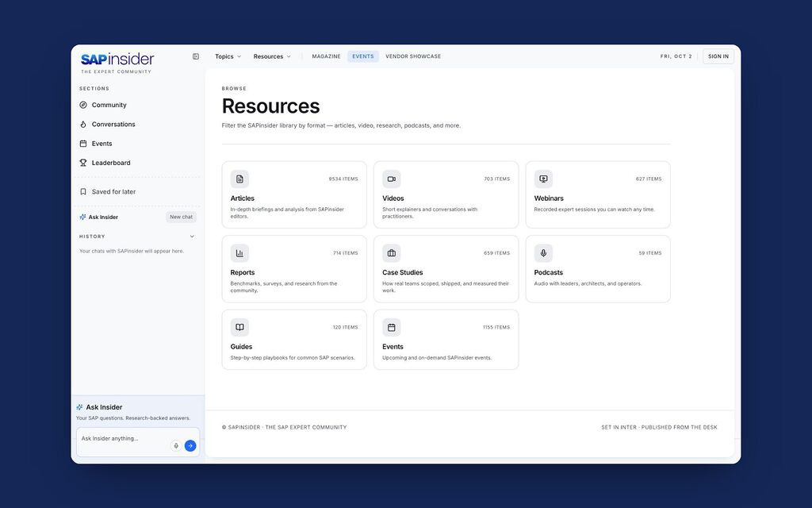Click the Articles document icon

(x=239, y=179)
